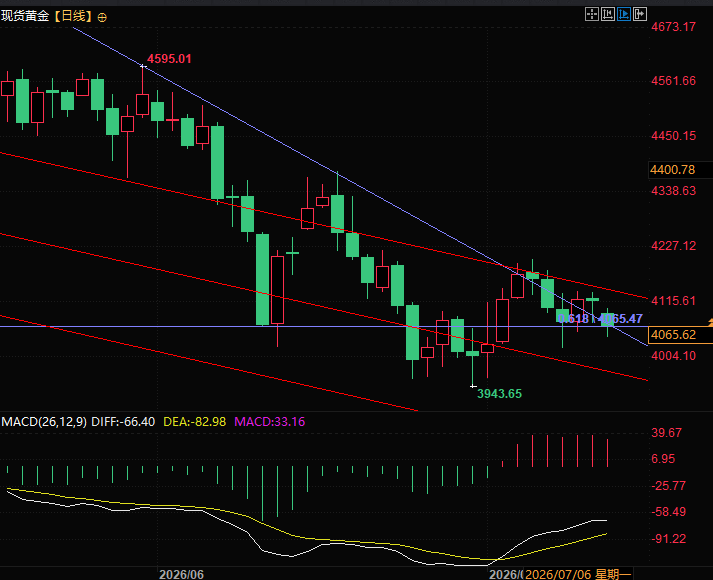Click the panel exit arrow icon
713x580 pixels.
coord(639,15)
